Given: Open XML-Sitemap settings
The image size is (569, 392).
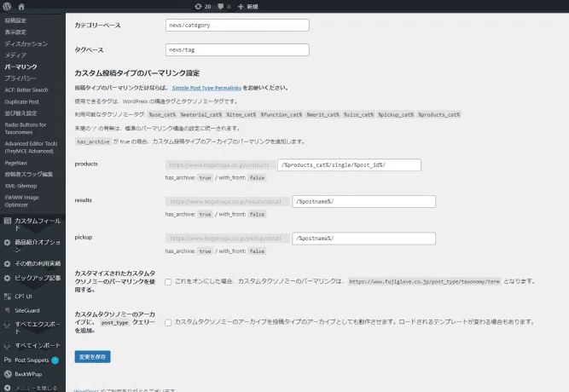Looking at the screenshot, I should [x=20, y=186].
